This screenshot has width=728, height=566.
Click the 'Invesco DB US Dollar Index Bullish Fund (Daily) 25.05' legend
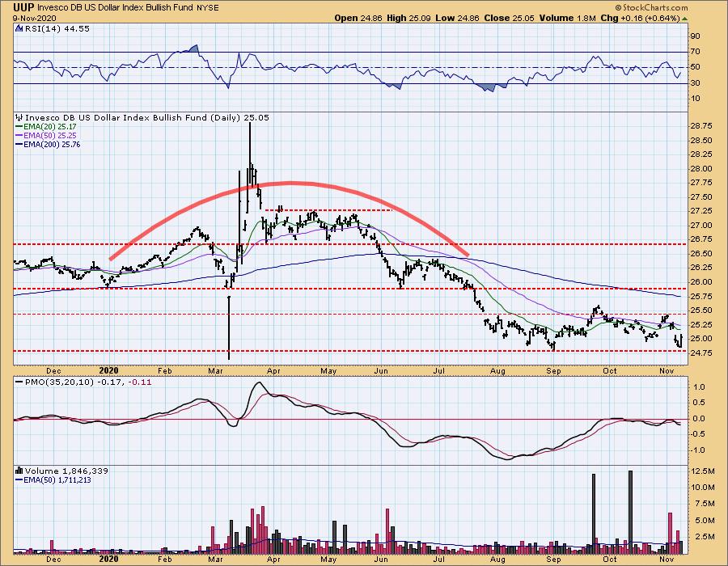146,118
